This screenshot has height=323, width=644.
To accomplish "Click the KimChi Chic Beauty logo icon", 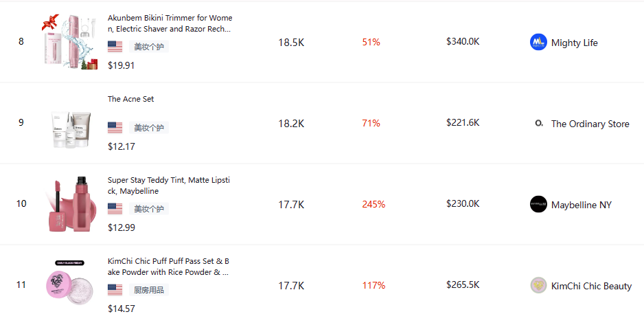I will click(538, 285).
